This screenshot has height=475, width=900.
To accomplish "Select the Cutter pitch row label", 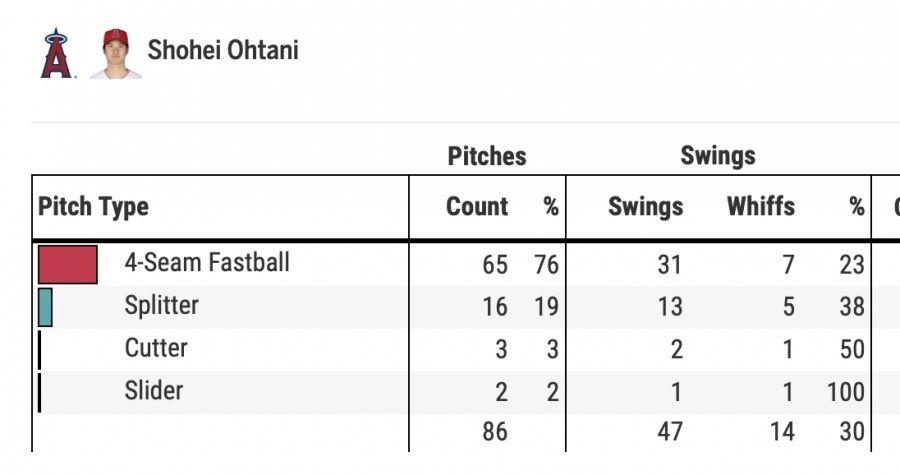I will 156,348.
